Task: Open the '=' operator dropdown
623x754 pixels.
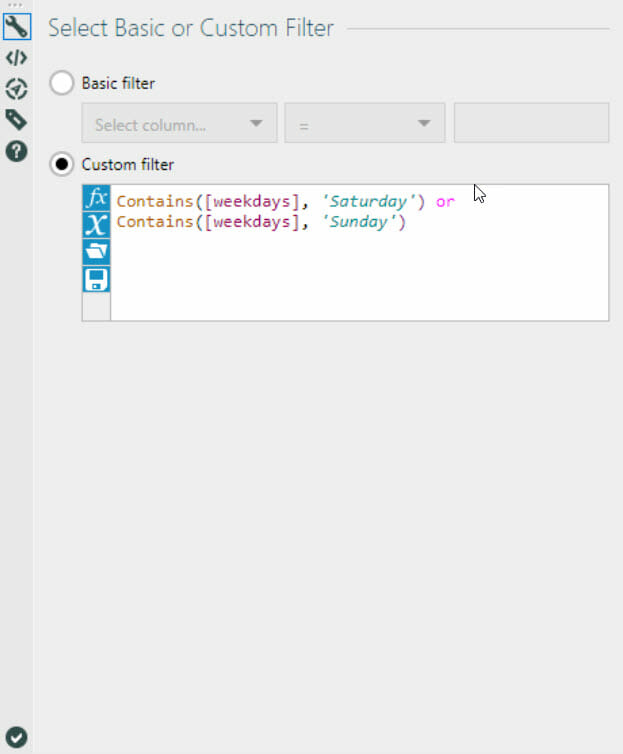Action: tap(364, 124)
